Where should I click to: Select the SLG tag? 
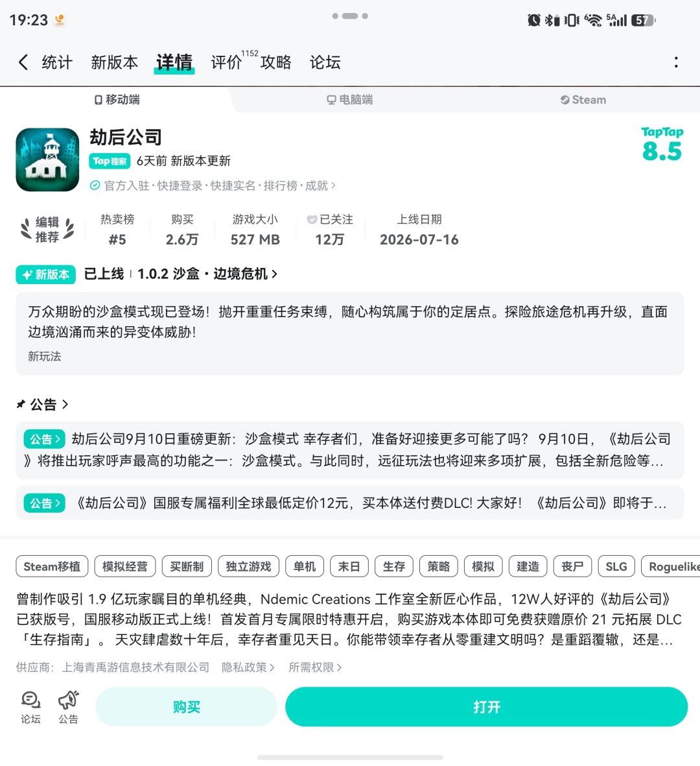(616, 567)
